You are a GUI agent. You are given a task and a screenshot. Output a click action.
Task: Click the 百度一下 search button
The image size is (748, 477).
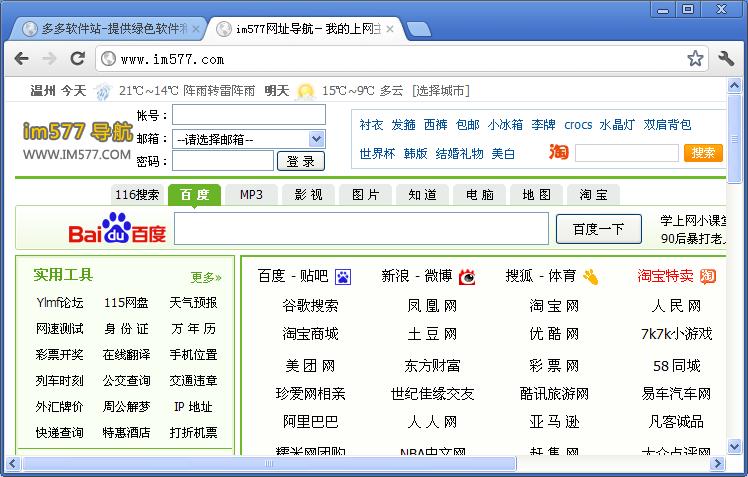pos(599,229)
